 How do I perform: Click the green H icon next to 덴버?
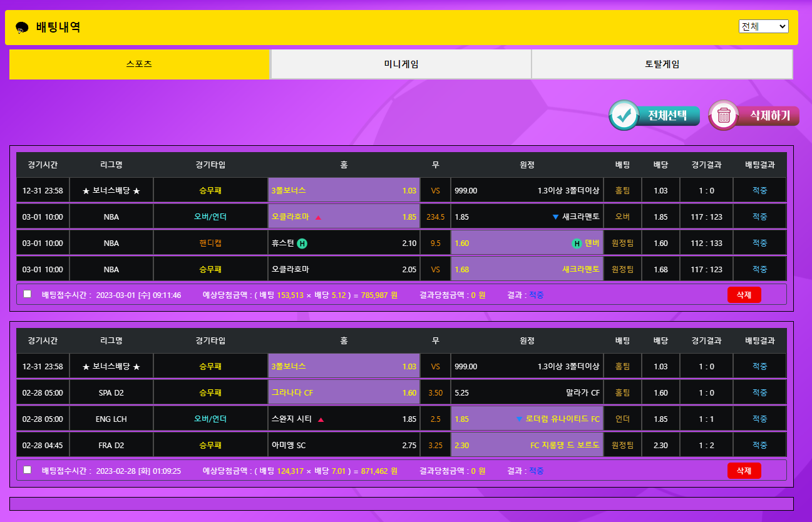tap(577, 243)
